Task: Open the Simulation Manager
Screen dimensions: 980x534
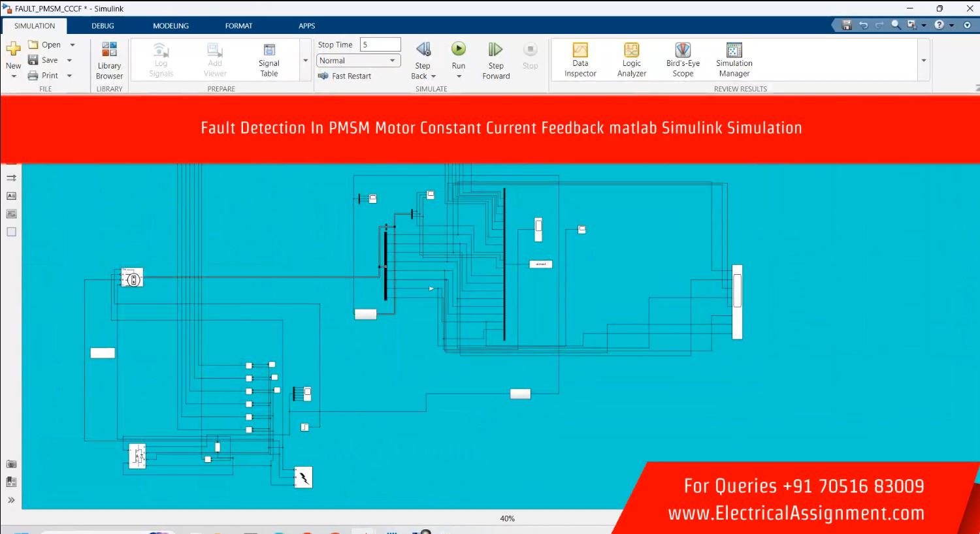Action: click(x=734, y=59)
